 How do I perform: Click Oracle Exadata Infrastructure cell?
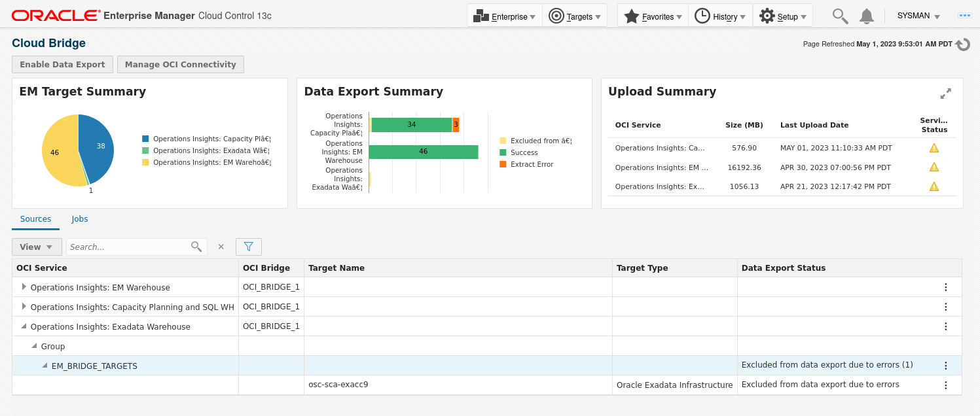[675, 385]
